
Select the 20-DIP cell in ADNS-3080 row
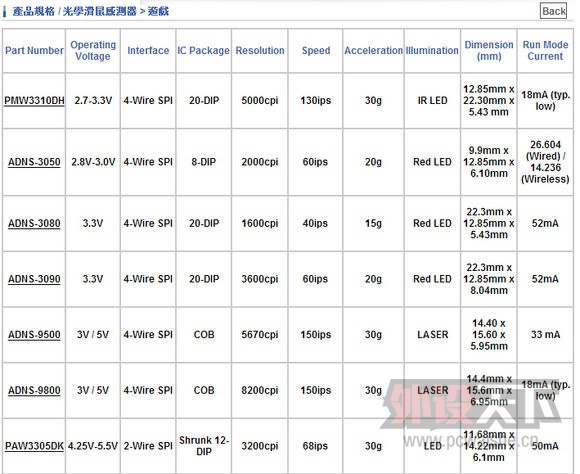point(204,223)
